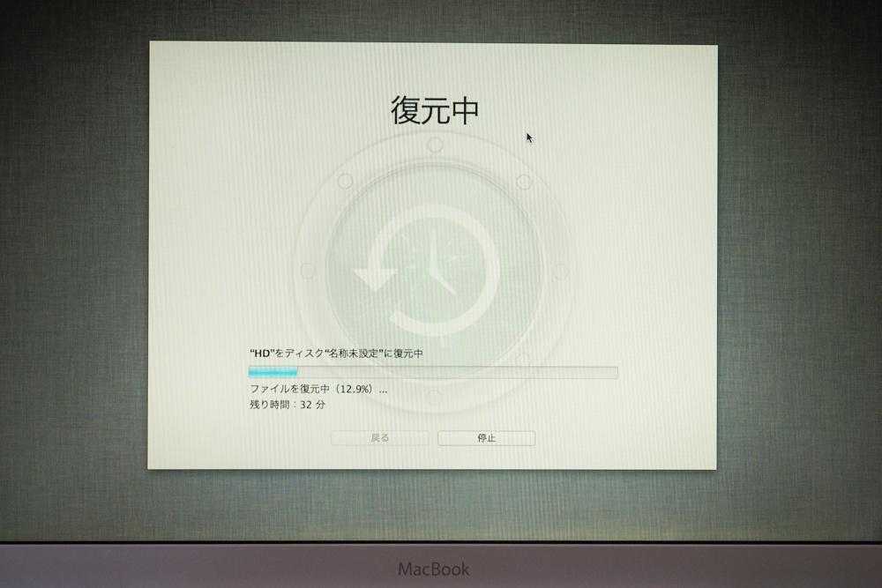Click the grayed-out 戻る button
The image size is (882, 588).
click(x=379, y=438)
